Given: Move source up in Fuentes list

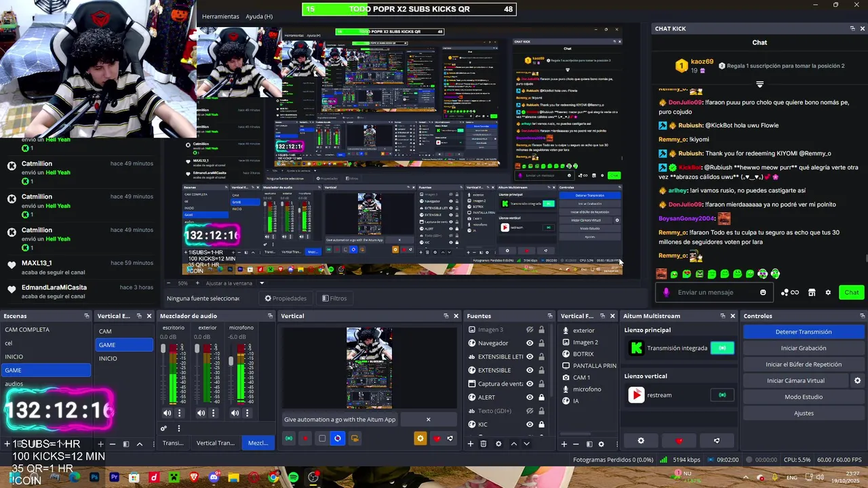Looking at the screenshot, I should point(513,444).
